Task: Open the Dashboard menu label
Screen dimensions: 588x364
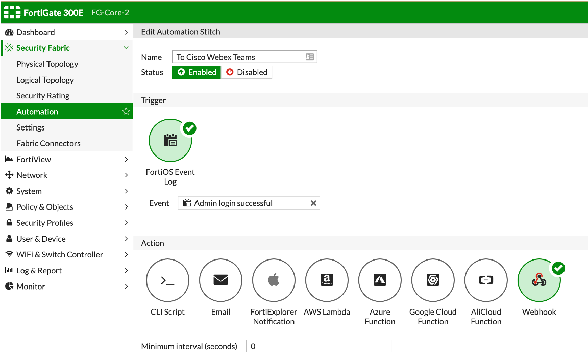Action: [x=36, y=32]
